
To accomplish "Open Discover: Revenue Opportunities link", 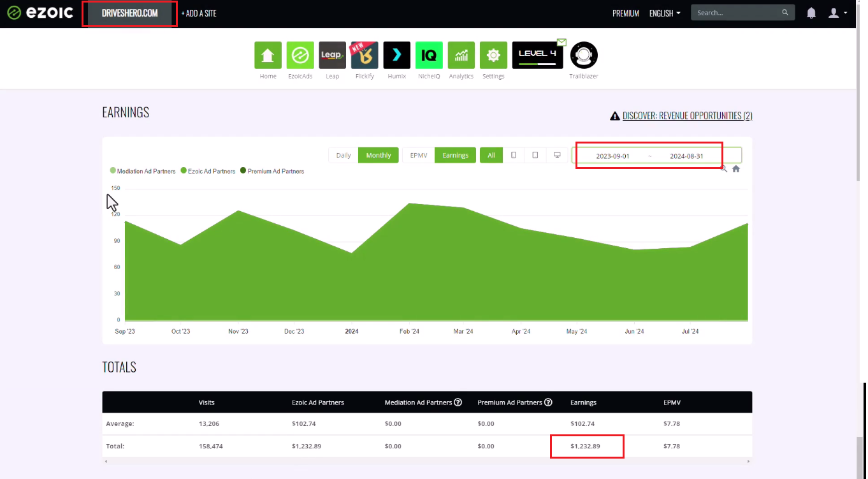I will [x=687, y=116].
